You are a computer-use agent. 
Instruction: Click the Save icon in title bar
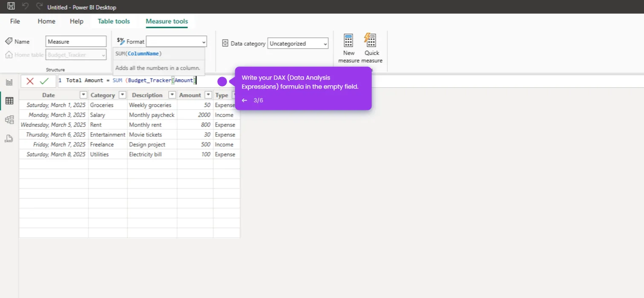click(11, 6)
